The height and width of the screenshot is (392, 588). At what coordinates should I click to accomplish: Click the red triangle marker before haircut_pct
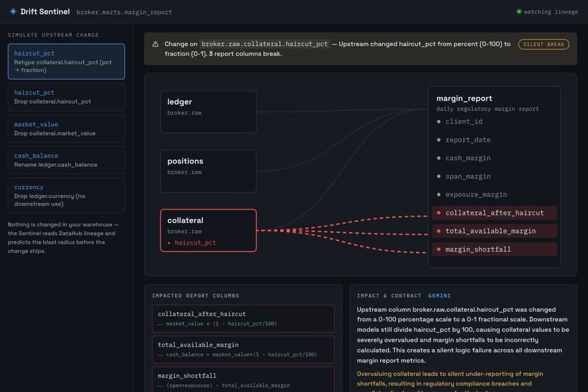tap(169, 243)
